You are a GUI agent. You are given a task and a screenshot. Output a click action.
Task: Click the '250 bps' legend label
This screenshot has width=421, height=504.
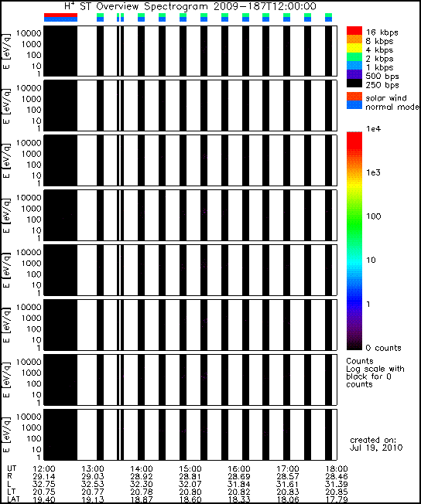point(382,85)
